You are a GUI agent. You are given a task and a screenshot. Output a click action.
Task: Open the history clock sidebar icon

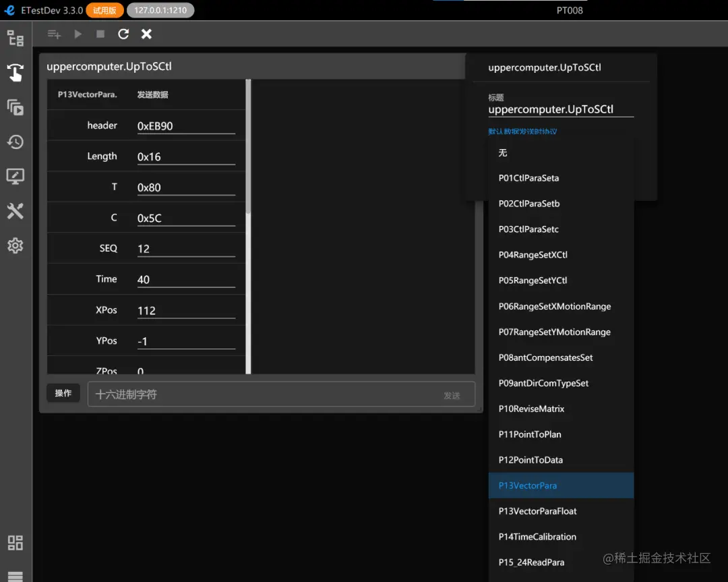click(x=16, y=142)
